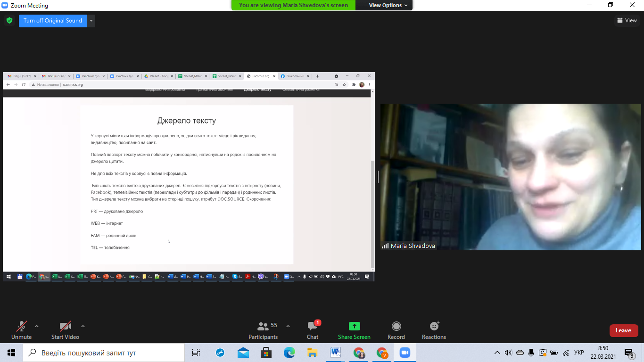The image size is (644, 362).
Task: Open the View layout menu
Action: click(x=627, y=20)
